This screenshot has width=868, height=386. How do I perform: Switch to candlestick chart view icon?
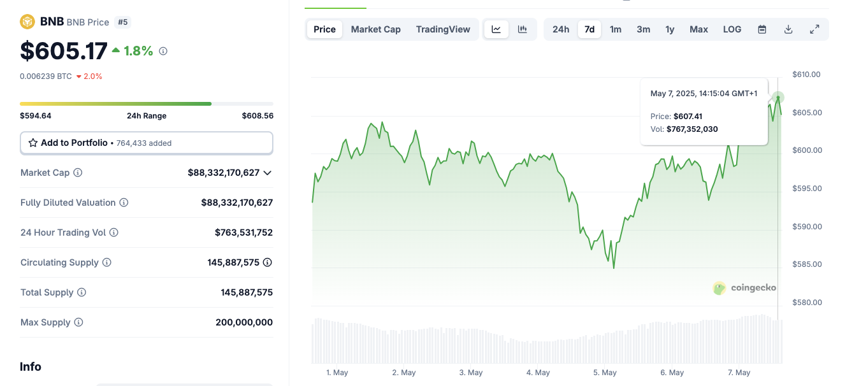[523, 29]
